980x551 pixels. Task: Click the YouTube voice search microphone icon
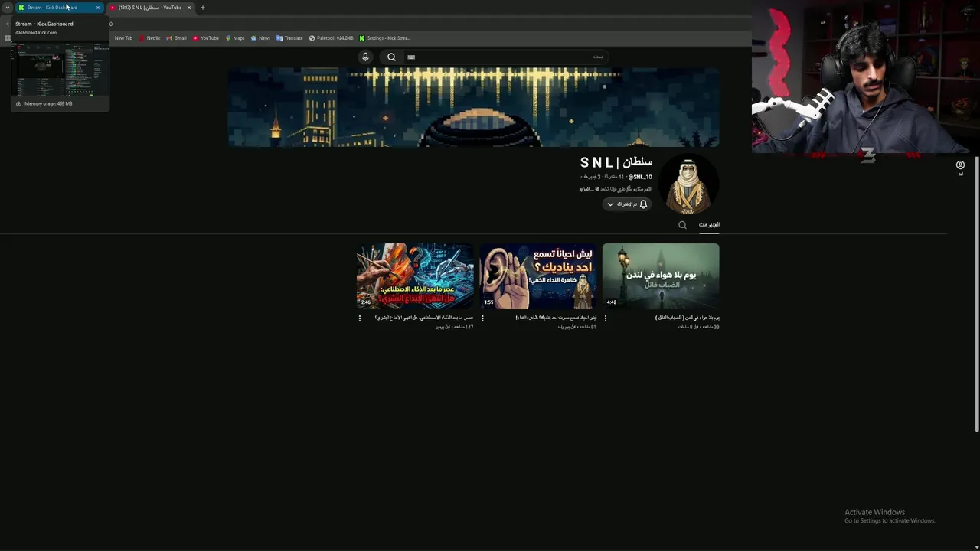tap(365, 57)
